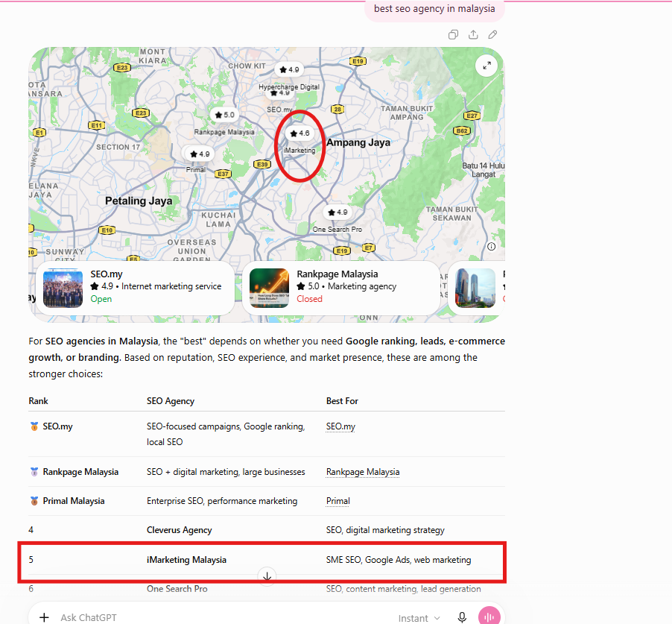Expand the map to full view

(486, 66)
